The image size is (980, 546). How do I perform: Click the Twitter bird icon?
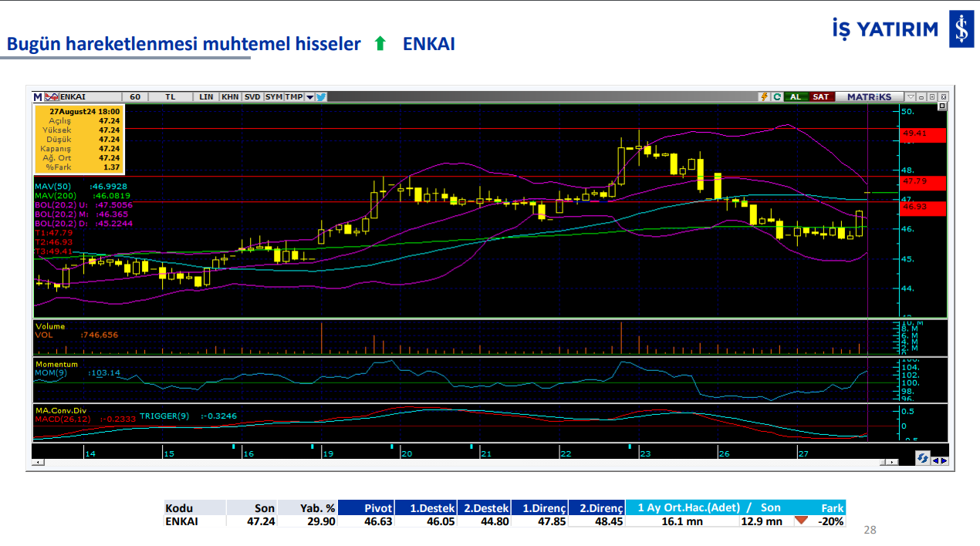click(x=321, y=97)
